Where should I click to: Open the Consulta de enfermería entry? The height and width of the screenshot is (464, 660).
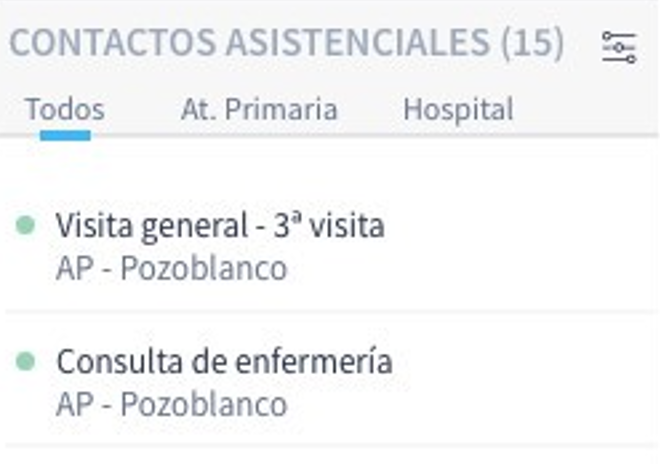(x=224, y=362)
